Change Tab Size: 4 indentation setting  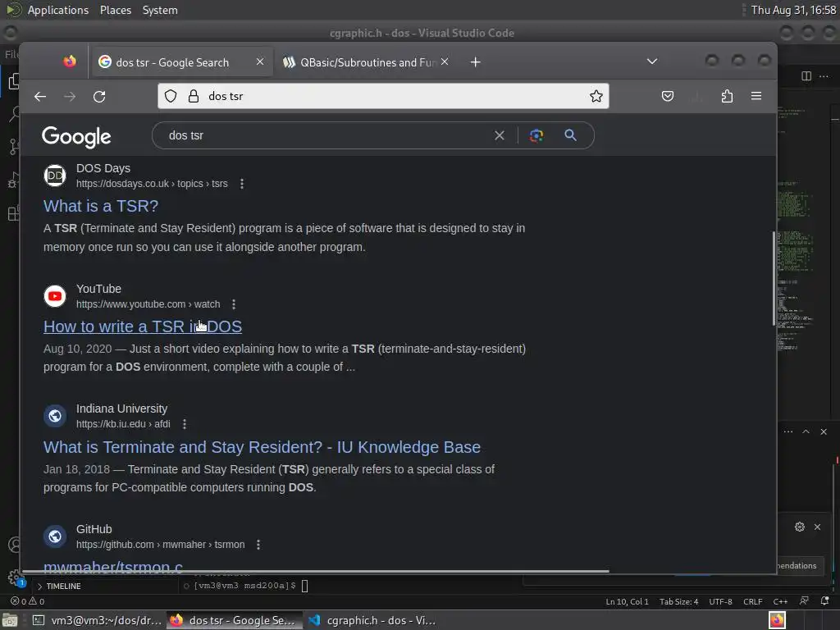[x=678, y=601]
